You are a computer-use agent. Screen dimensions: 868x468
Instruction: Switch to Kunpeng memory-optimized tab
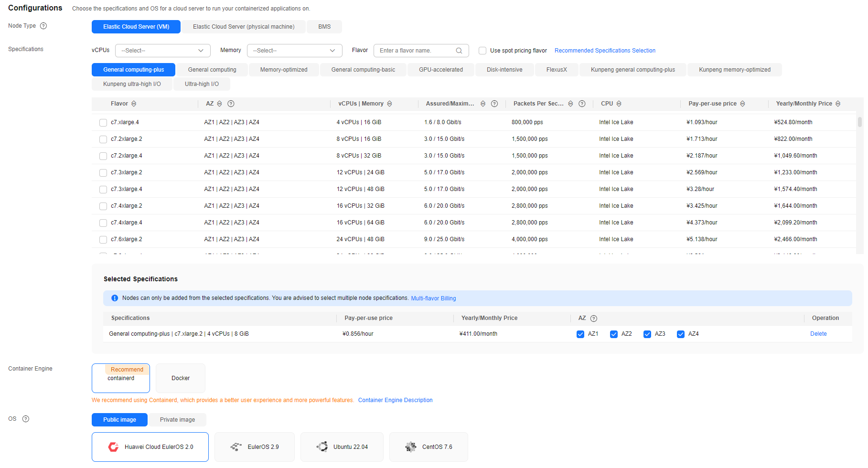click(735, 70)
